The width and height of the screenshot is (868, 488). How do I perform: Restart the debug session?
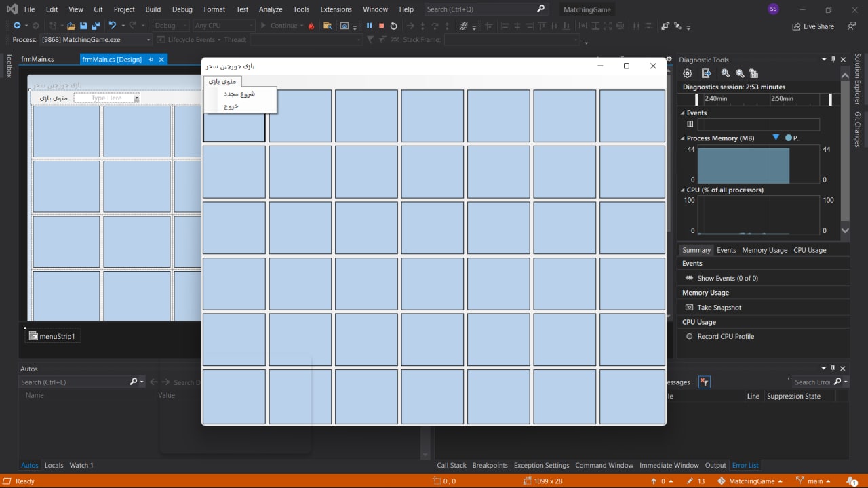pyautogui.click(x=393, y=26)
